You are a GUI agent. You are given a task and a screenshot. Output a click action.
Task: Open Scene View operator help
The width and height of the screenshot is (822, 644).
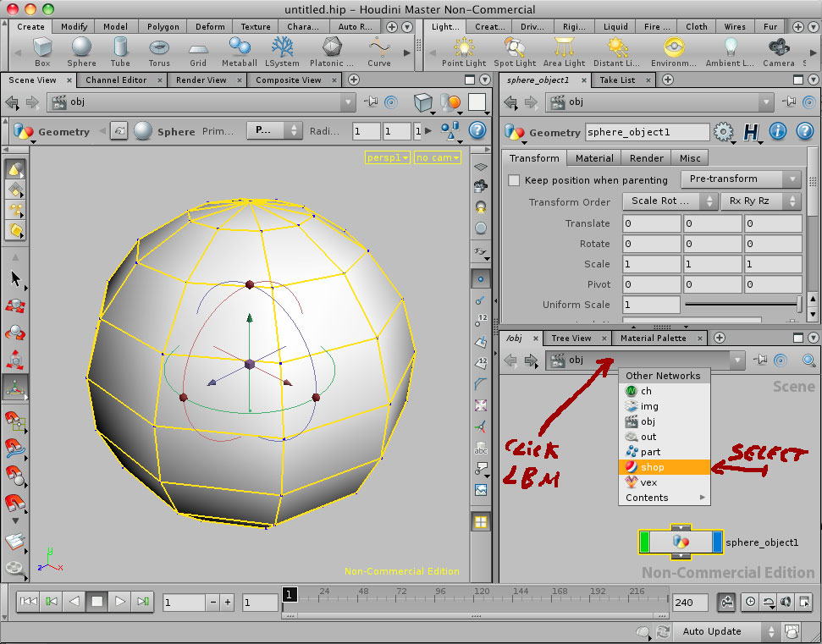[x=477, y=130]
